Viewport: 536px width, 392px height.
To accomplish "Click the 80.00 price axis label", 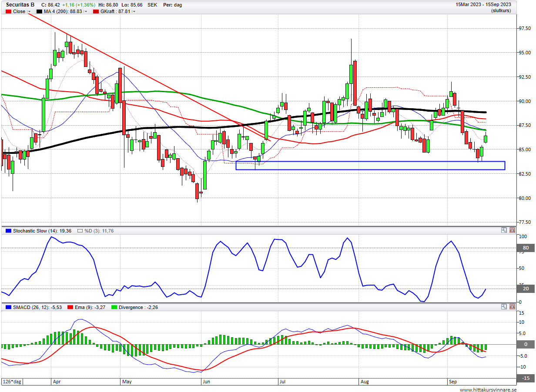I will tap(526, 198).
